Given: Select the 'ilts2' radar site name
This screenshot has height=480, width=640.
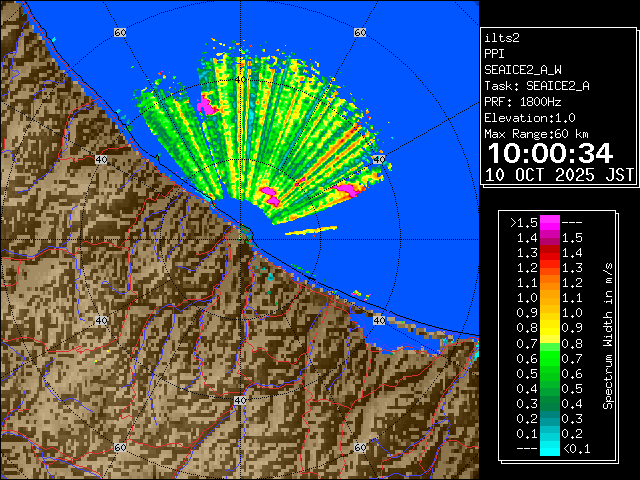Looking at the screenshot, I should point(502,38).
